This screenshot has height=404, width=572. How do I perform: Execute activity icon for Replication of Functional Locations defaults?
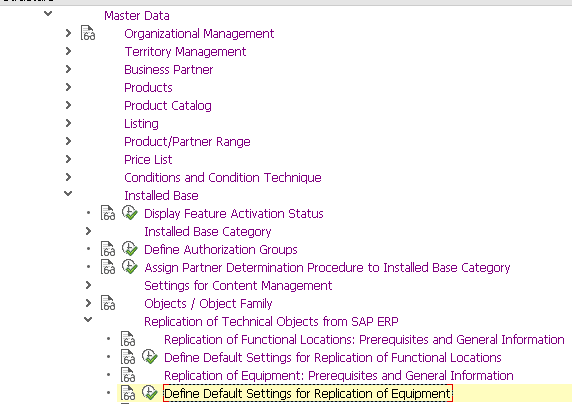[x=150, y=357]
